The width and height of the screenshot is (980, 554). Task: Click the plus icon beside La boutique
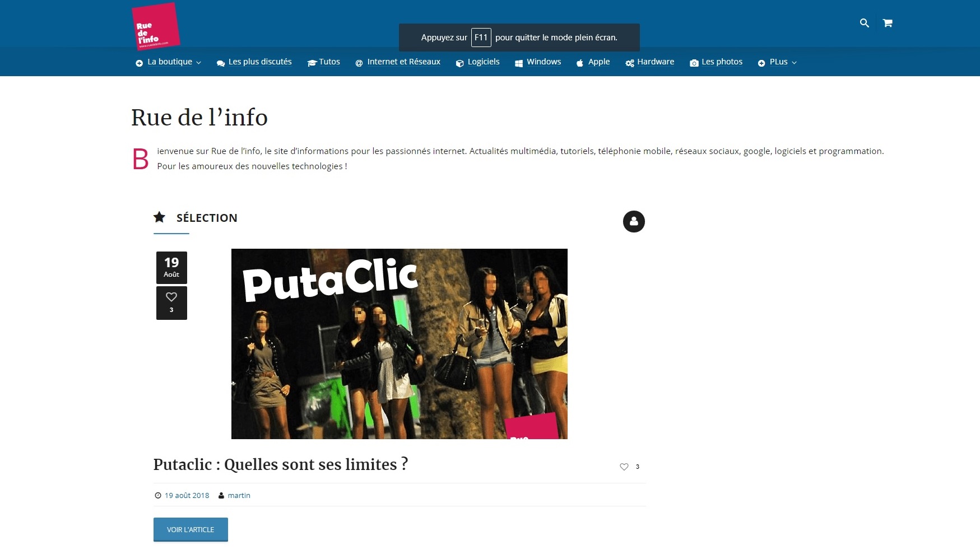click(140, 63)
